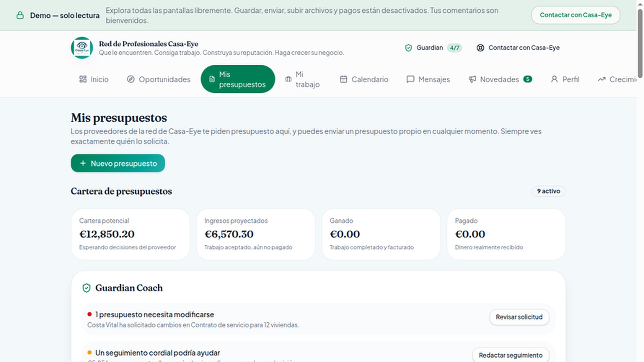Click the Calendario calendar icon

click(343, 79)
